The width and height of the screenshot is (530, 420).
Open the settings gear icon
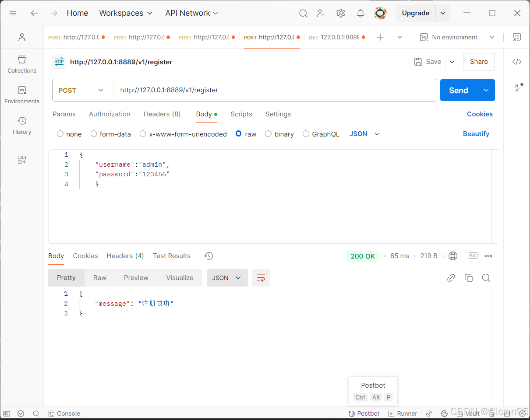(341, 13)
